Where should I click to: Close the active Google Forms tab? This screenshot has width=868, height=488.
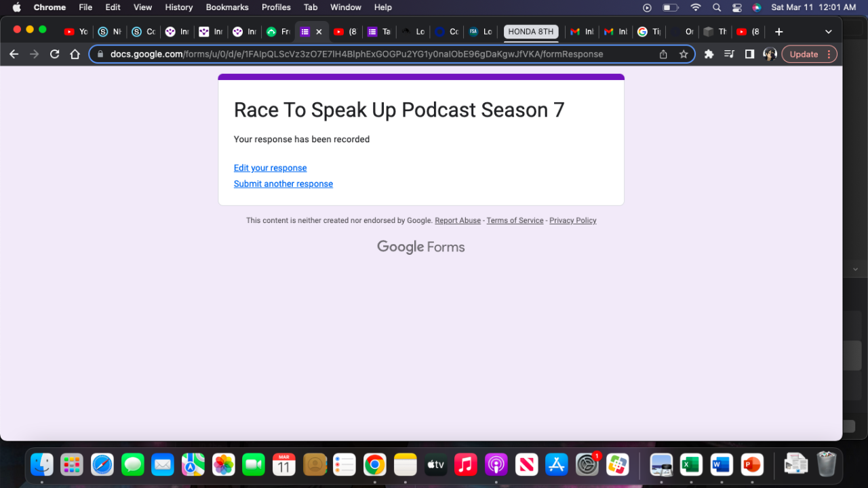click(x=319, y=32)
